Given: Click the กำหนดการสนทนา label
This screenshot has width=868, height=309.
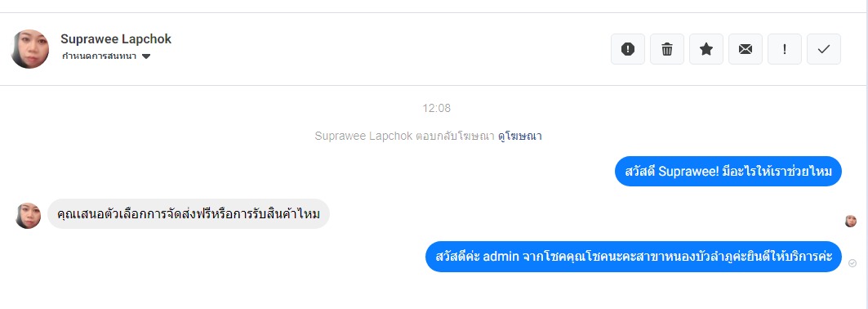Looking at the screenshot, I should point(100,56).
